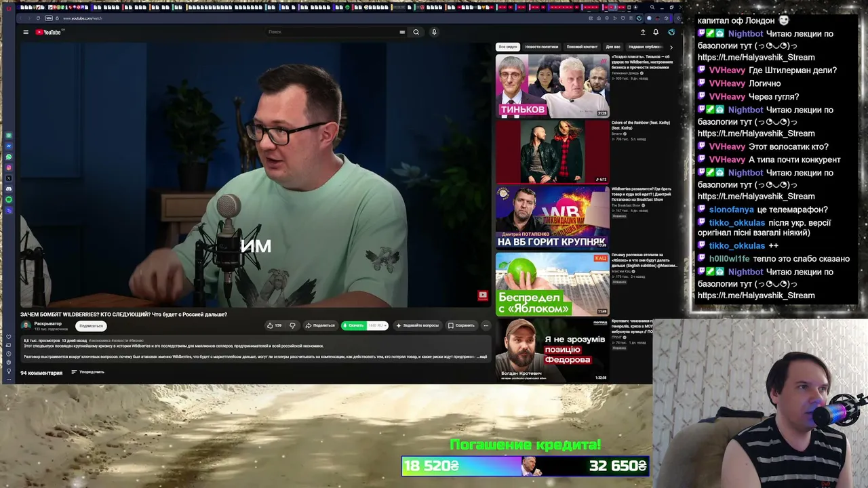Go to the YouTube home logo

tap(48, 32)
